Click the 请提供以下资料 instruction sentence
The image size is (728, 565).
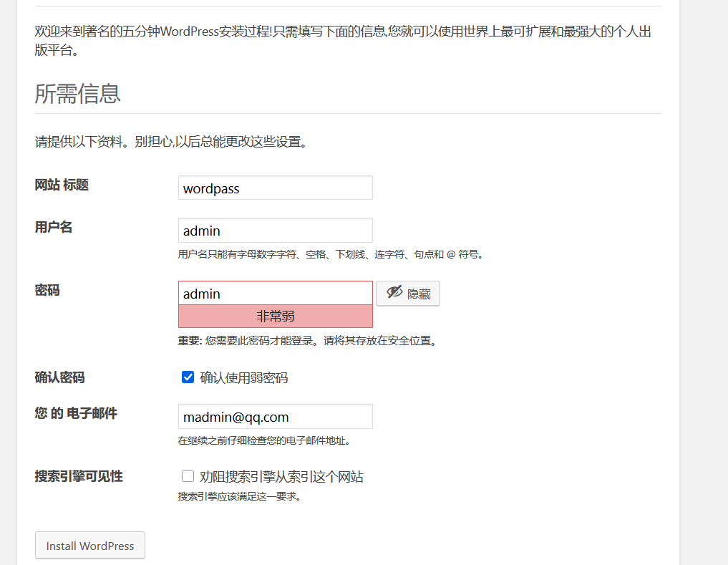[172, 142]
